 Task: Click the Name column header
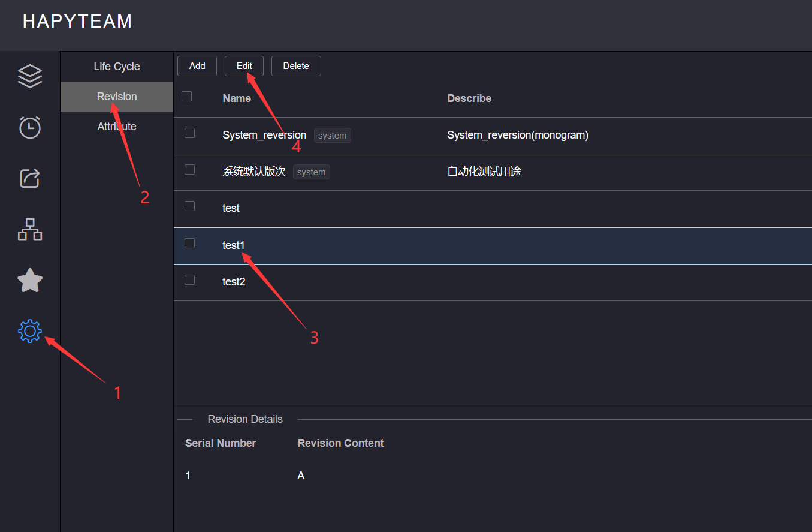coord(237,98)
